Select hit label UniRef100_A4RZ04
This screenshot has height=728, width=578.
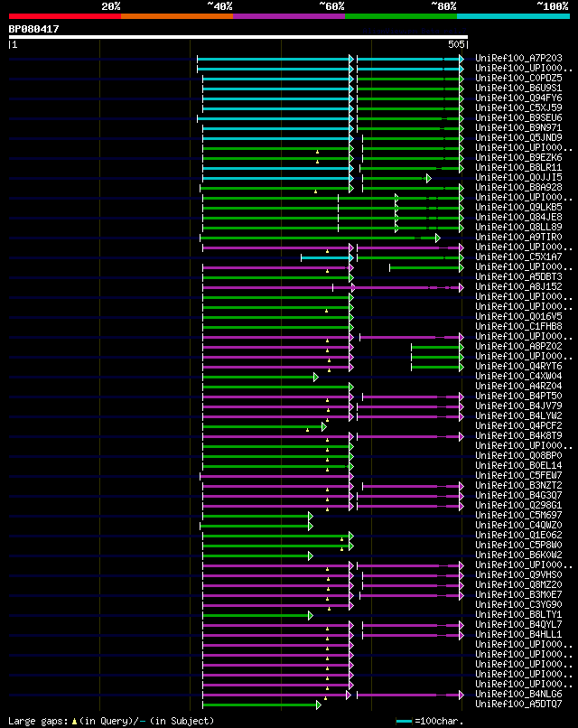click(x=518, y=386)
